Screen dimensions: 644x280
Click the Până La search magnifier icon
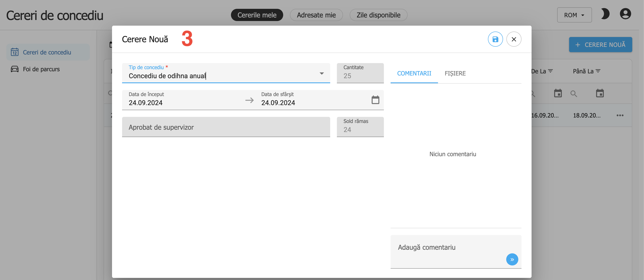(x=574, y=94)
